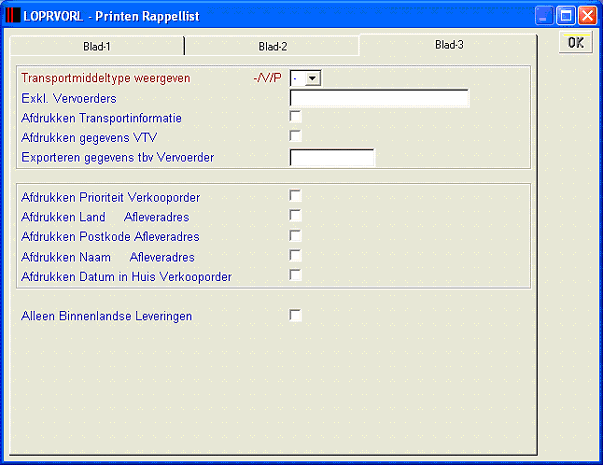605x466 pixels.
Task: Enable Afdrukken Postkode Afleveradres option
Action: coord(296,235)
